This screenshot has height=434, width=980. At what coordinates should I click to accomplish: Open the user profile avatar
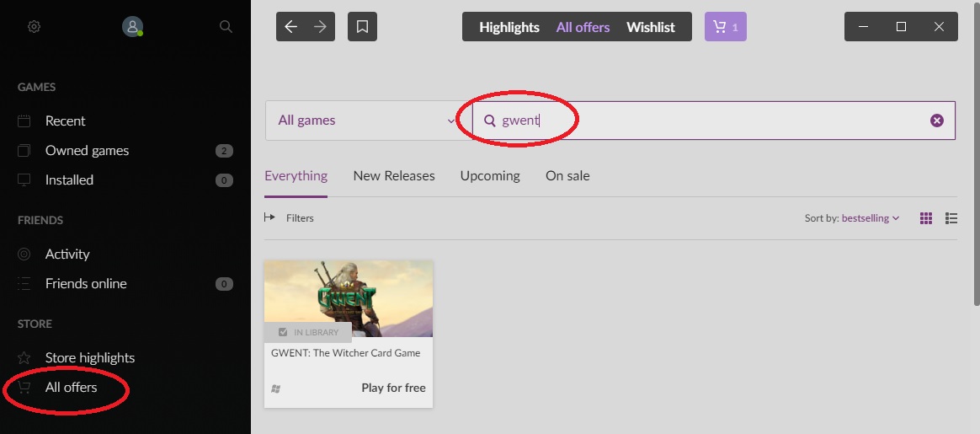132,26
